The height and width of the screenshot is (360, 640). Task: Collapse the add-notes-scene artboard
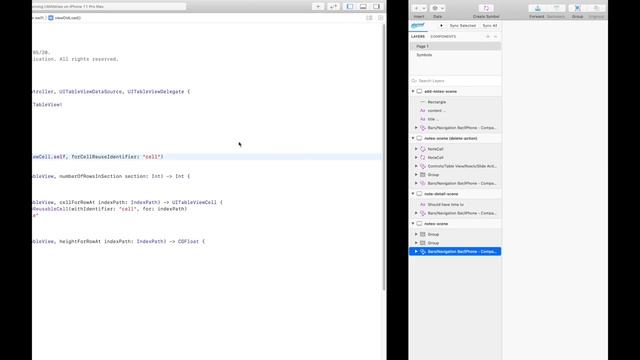click(x=413, y=91)
